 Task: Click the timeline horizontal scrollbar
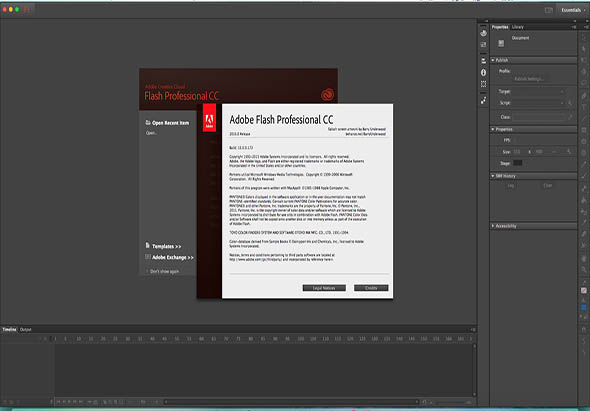coord(292,402)
